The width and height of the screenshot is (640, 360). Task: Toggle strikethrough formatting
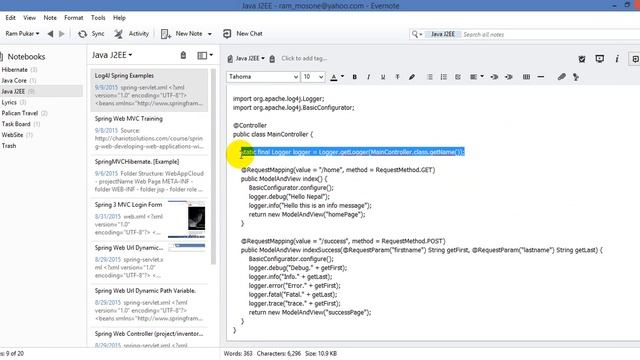pos(397,77)
